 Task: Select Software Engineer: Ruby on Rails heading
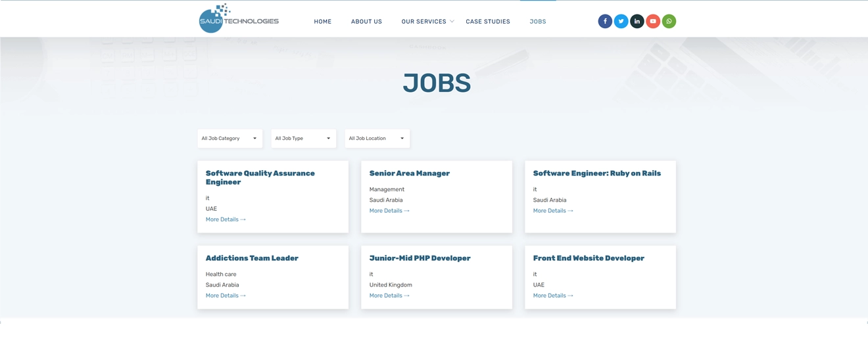coord(596,173)
